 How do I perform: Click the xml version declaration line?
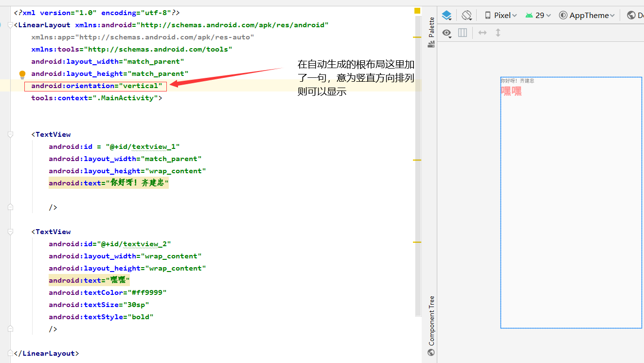point(97,13)
